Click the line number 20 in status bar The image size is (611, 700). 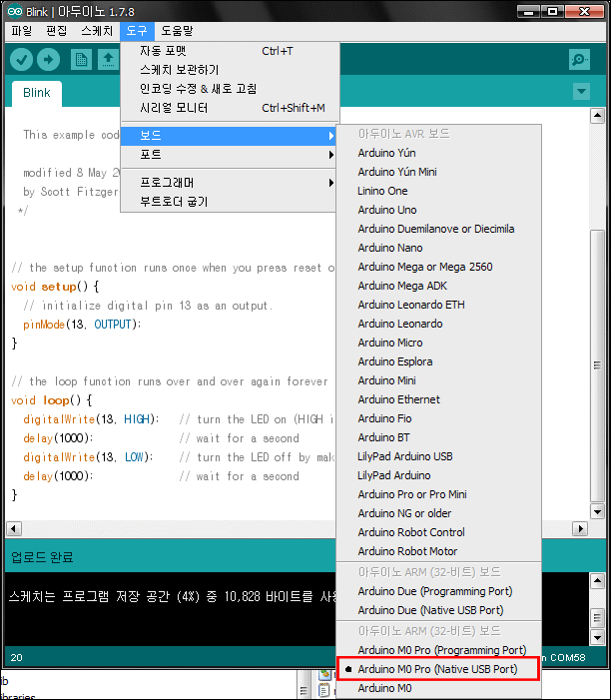(17, 658)
